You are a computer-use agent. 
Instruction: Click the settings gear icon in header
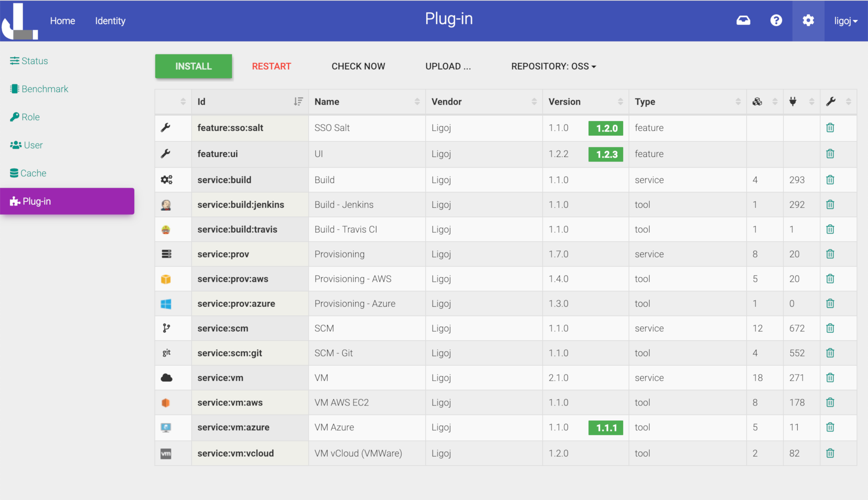click(808, 21)
